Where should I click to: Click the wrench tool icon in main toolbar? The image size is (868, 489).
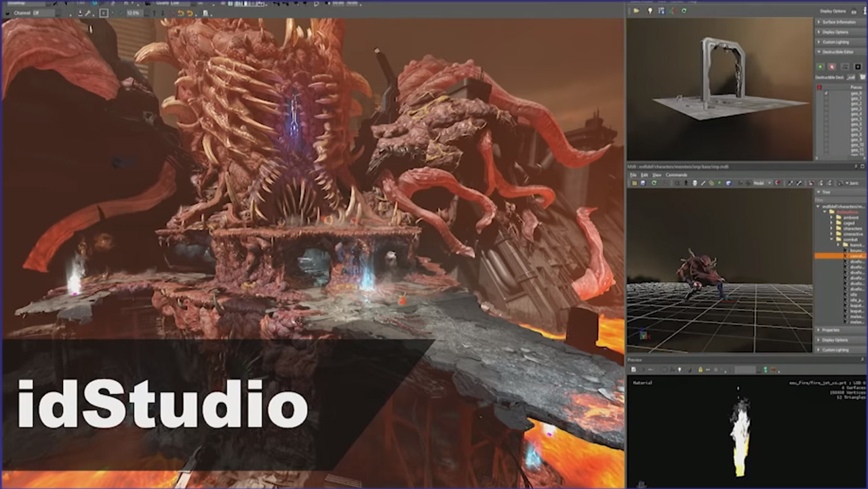pyautogui.click(x=87, y=13)
